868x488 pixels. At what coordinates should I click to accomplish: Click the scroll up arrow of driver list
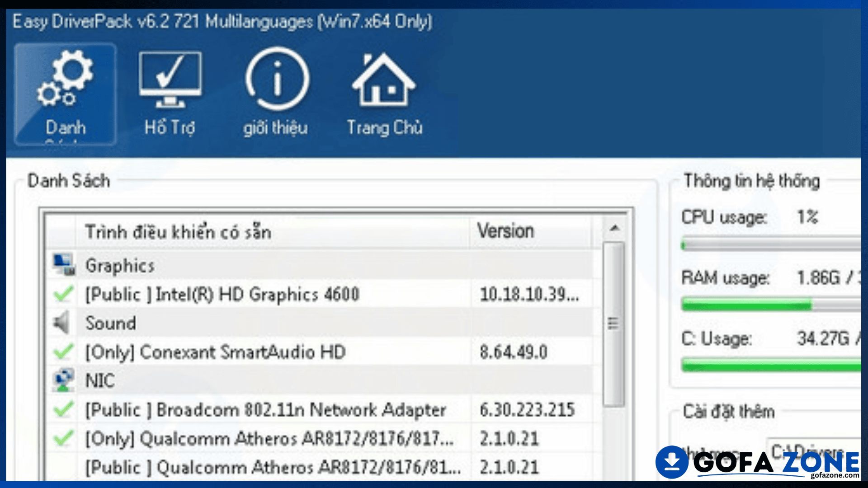pos(614,228)
